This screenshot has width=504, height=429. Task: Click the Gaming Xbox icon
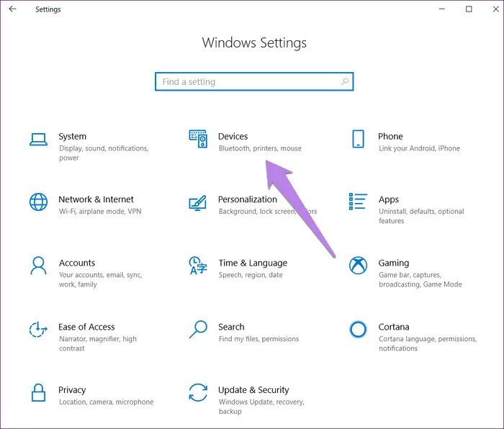coord(358,266)
